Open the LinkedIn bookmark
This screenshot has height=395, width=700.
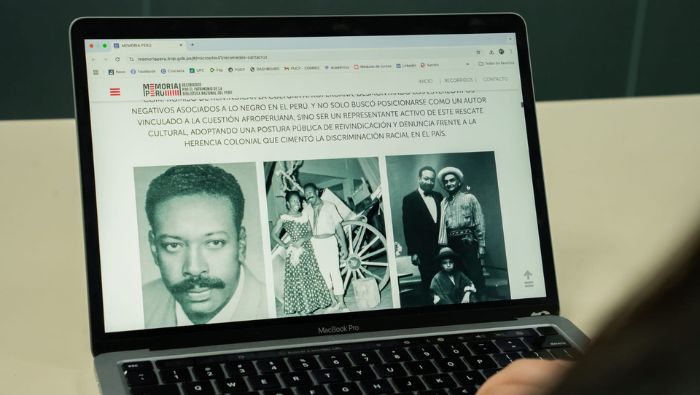click(406, 66)
